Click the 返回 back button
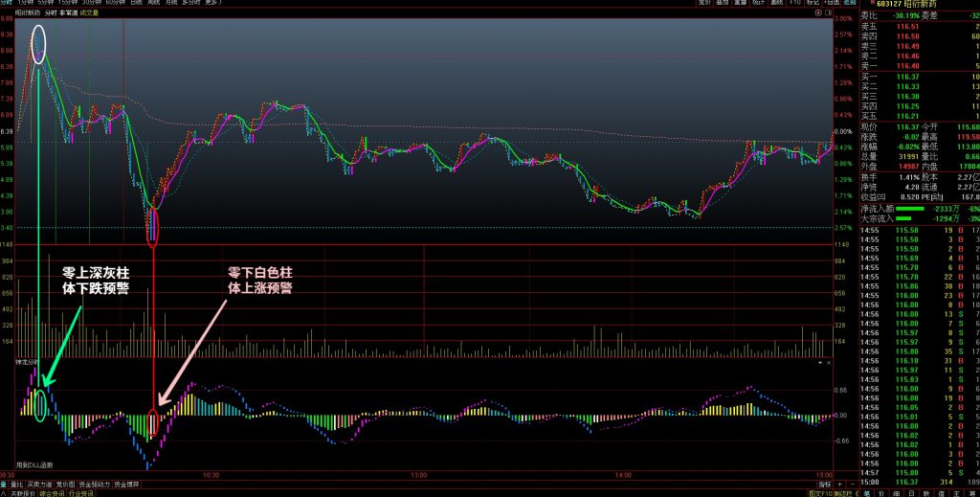Image resolution: width=980 pixels, height=497 pixels. point(852,3)
